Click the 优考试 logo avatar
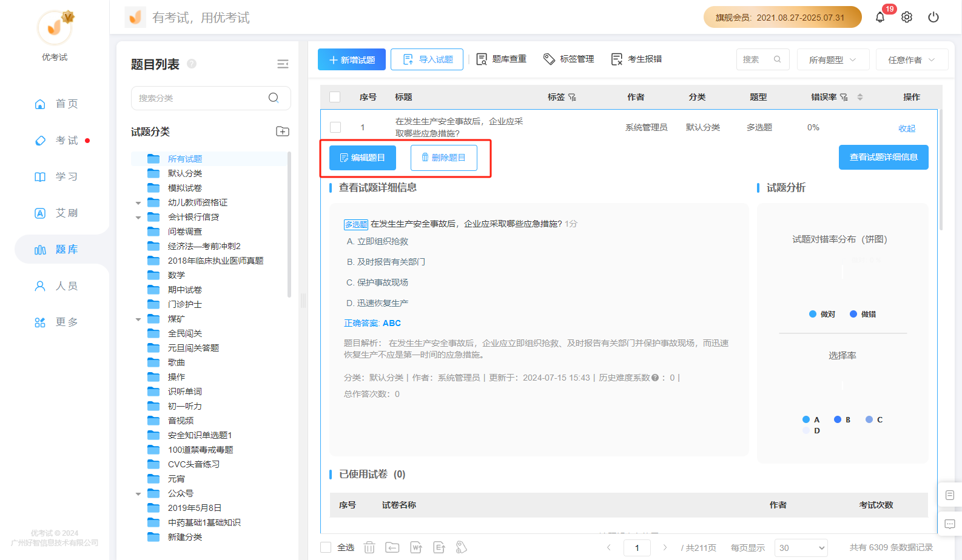Screen dimensions: 962x560 point(55,27)
